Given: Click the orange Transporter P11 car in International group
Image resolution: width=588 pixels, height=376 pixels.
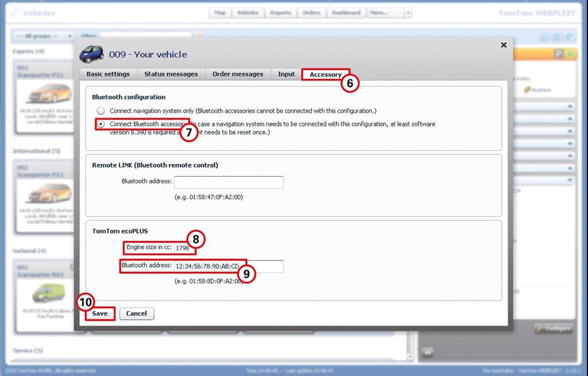Looking at the screenshot, I should (x=49, y=193).
